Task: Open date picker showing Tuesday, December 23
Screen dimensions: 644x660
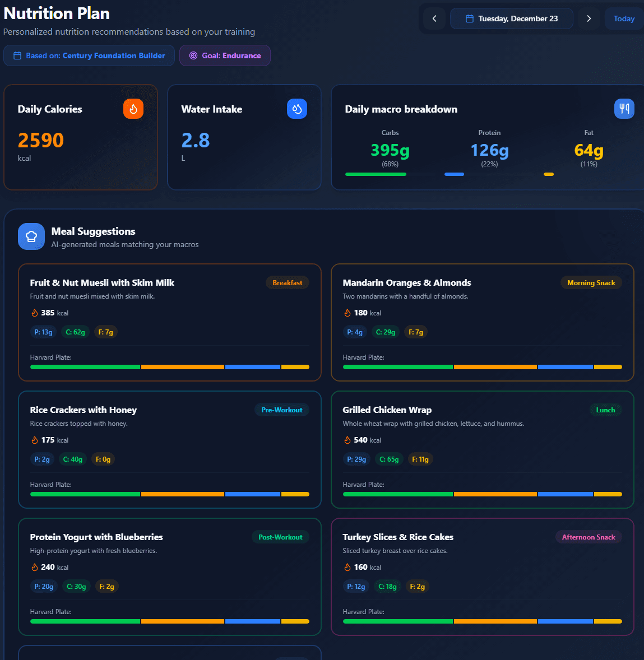Action: (512, 18)
